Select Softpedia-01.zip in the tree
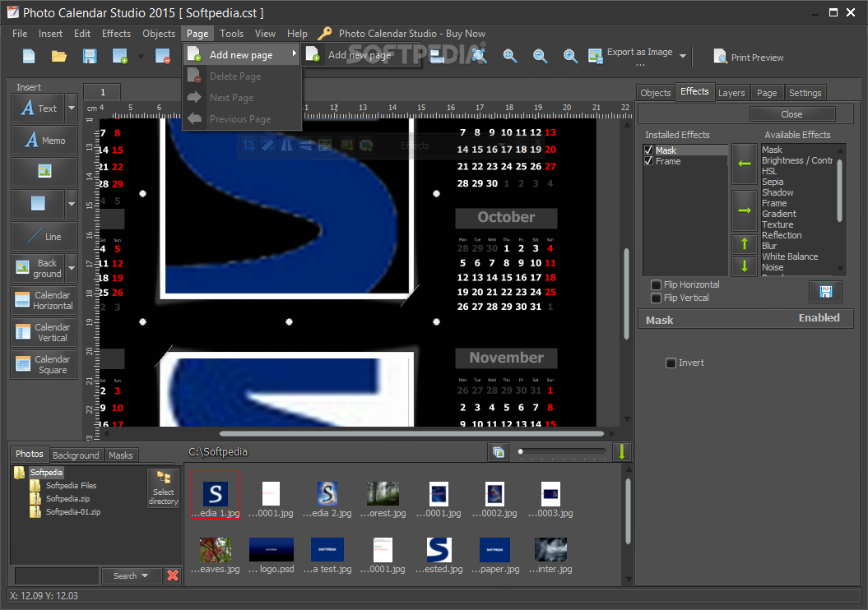 coord(73,512)
